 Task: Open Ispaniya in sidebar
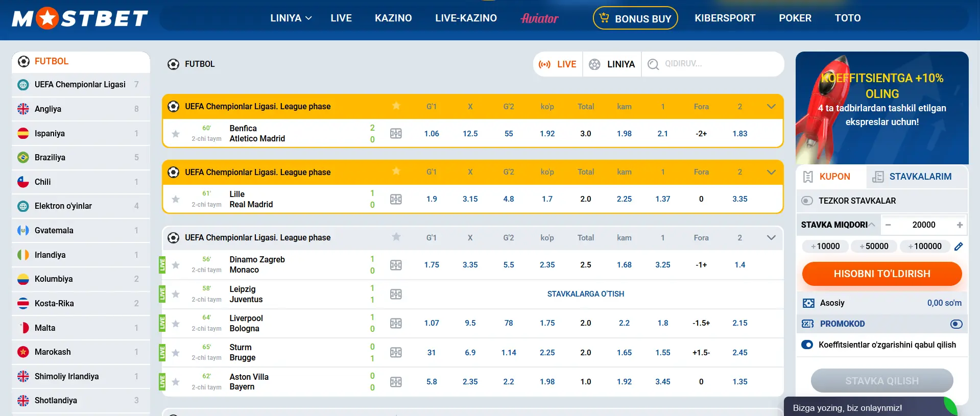tap(81, 133)
